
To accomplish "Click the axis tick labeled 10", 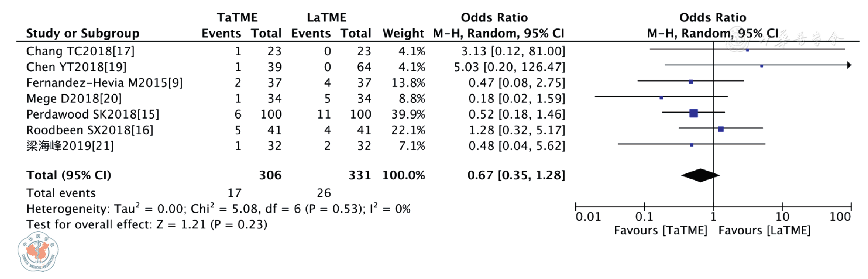I will click(x=782, y=217).
